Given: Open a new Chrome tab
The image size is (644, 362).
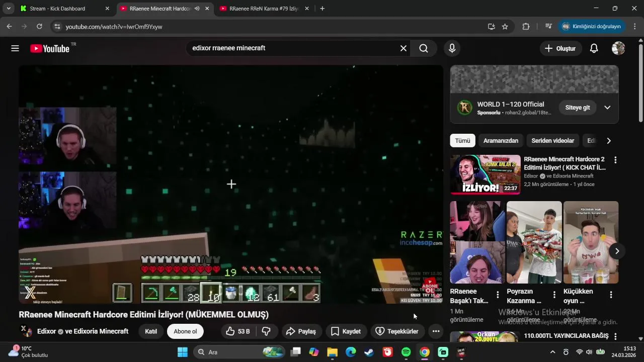Looking at the screenshot, I should tap(322, 9).
